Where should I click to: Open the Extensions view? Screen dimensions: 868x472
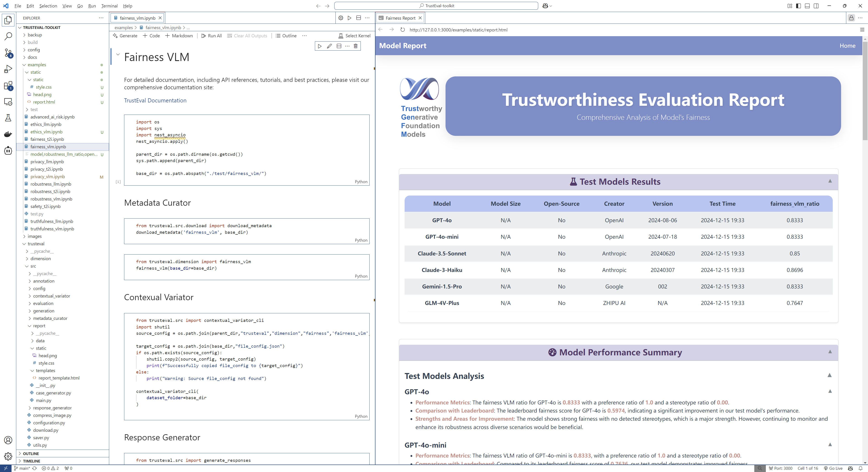tap(8, 86)
